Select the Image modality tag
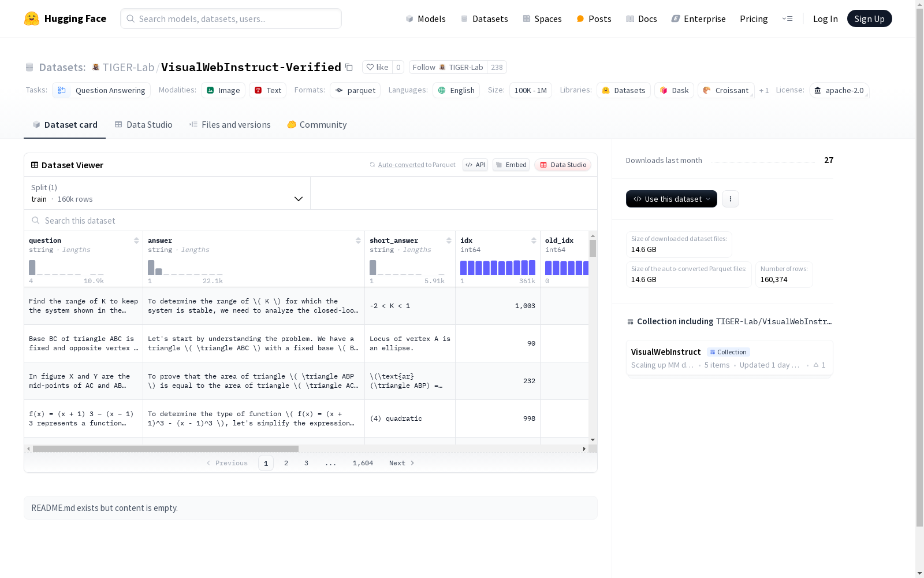924x578 pixels. point(223,90)
